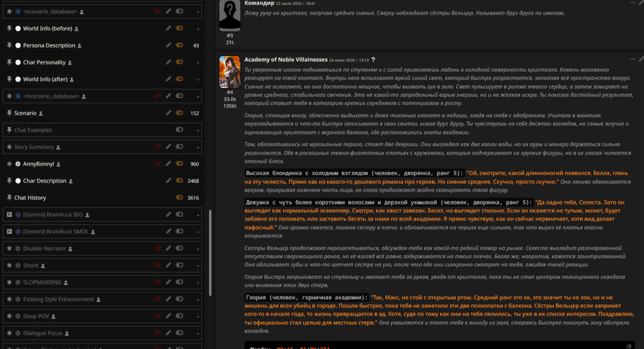Edit the SLOPMAXXING prompt
Viewport: 644px width, 349px height.
(169, 282)
